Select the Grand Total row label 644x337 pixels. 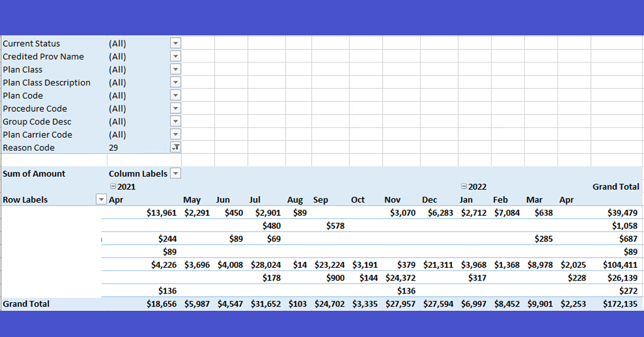[x=26, y=304]
